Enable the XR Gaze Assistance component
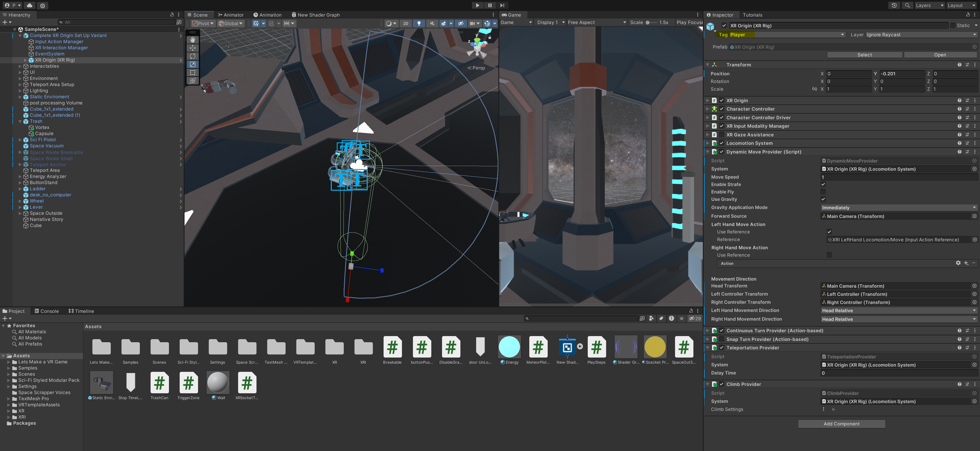980x451 pixels. [x=721, y=135]
